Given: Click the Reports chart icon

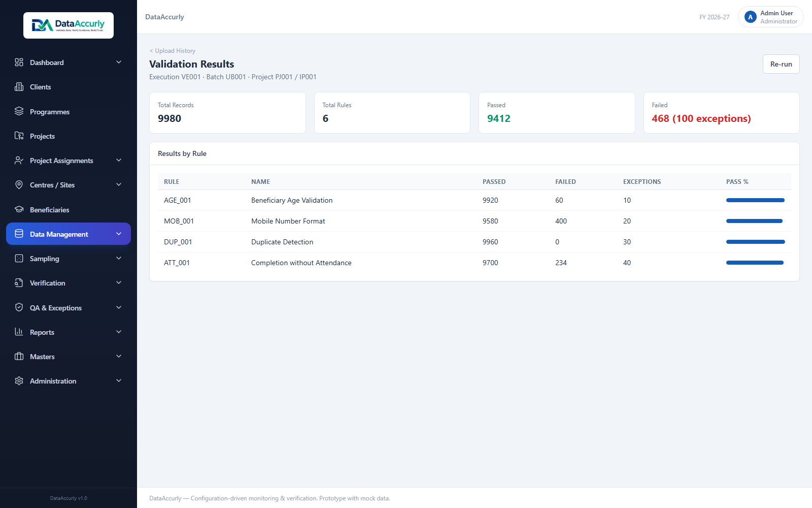Looking at the screenshot, I should click(x=19, y=332).
